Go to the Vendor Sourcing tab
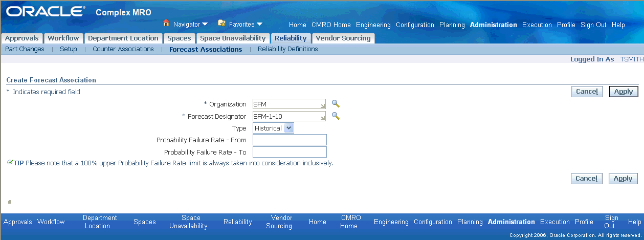 click(x=343, y=38)
